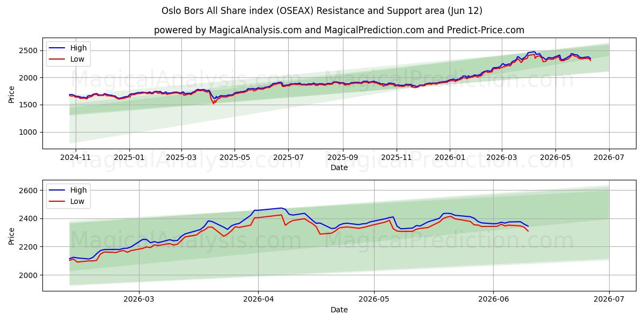Viewport: 644px width, 322px height.
Task: Click the '2025-07' date tick label
Action: (x=288, y=157)
